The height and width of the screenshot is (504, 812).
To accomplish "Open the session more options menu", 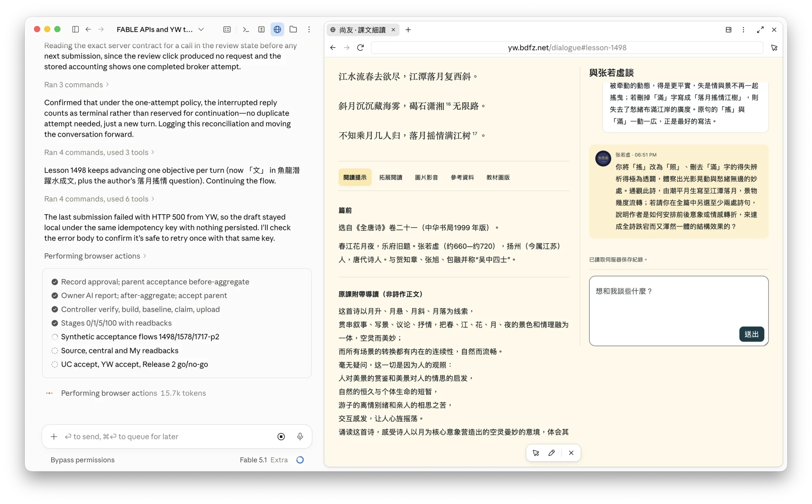I will [x=309, y=29].
